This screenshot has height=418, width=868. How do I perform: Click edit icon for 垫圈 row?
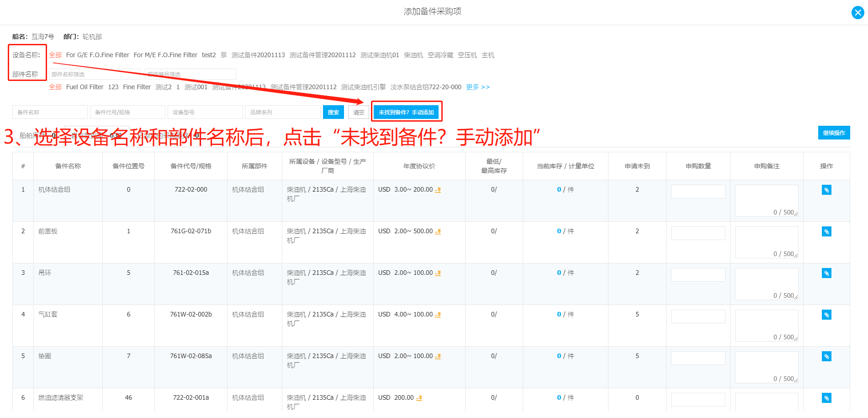pos(826,356)
